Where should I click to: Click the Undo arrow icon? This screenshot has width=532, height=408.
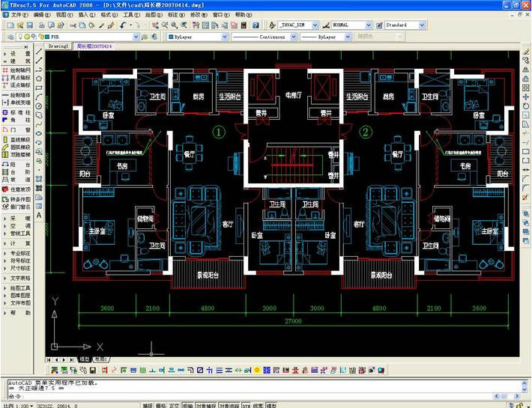click(x=123, y=25)
